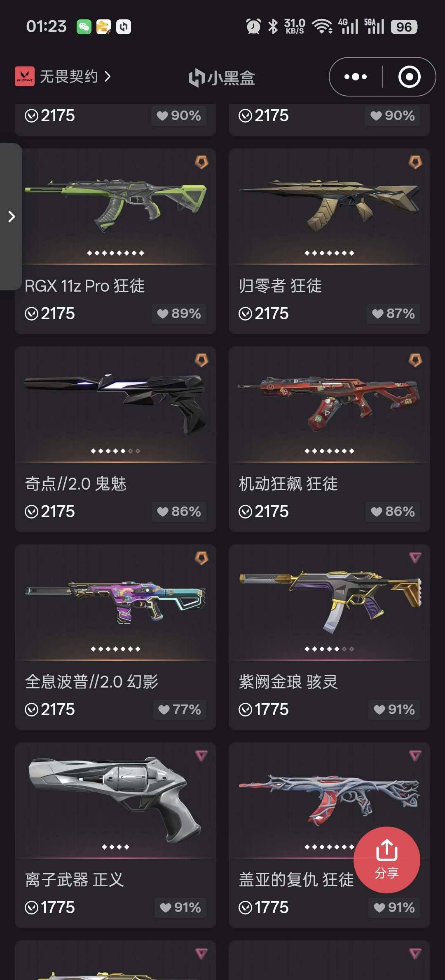Viewport: 445px width, 980px height.
Task: Like 奇点//2.0 鬼魅 at 86%
Action: [179, 511]
